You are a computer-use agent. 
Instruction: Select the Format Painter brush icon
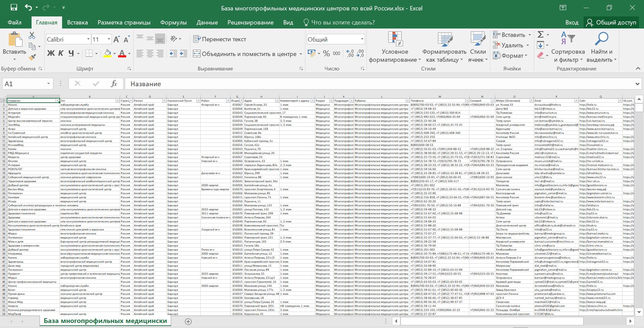point(32,57)
